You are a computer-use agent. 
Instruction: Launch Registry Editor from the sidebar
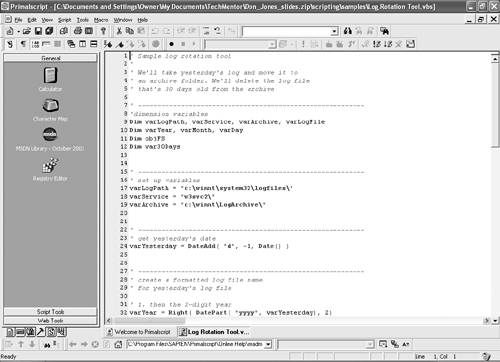[x=50, y=169]
